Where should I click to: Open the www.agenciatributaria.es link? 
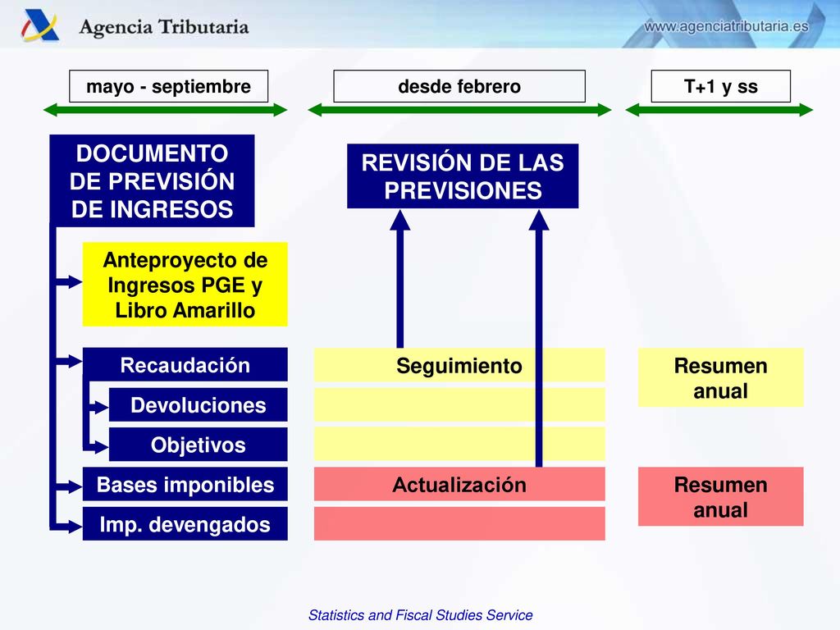point(726,26)
